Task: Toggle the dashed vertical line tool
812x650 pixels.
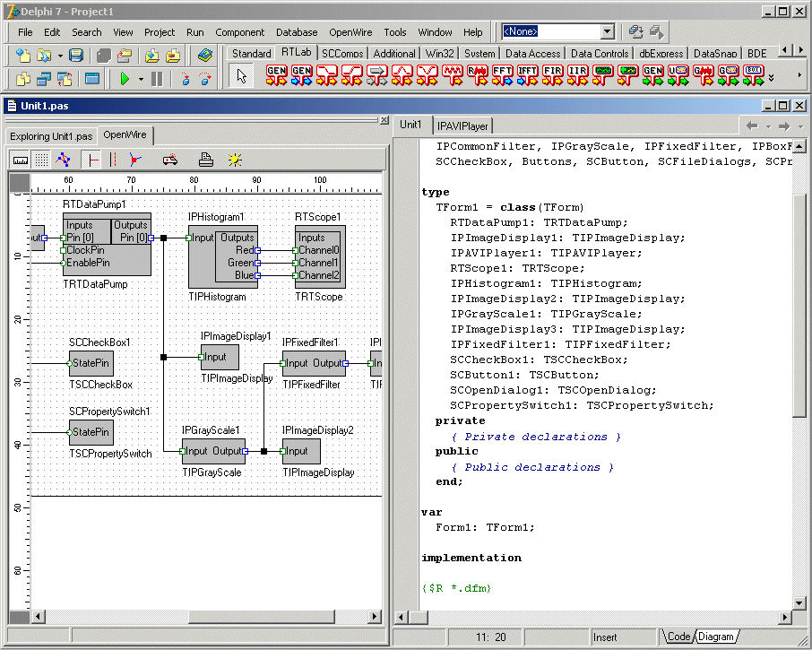Action: pyautogui.click(x=113, y=160)
